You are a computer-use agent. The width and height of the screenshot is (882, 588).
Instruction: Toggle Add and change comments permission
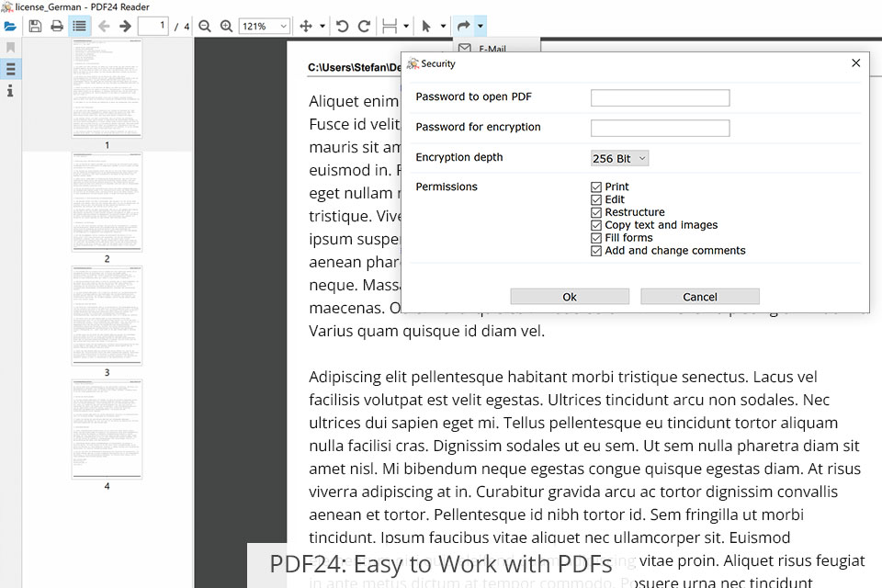[x=596, y=251]
